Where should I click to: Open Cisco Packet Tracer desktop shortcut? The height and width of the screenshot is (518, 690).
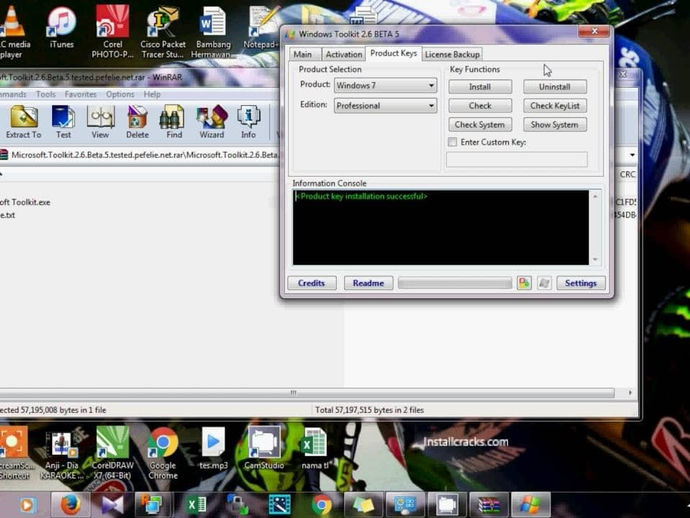163,32
